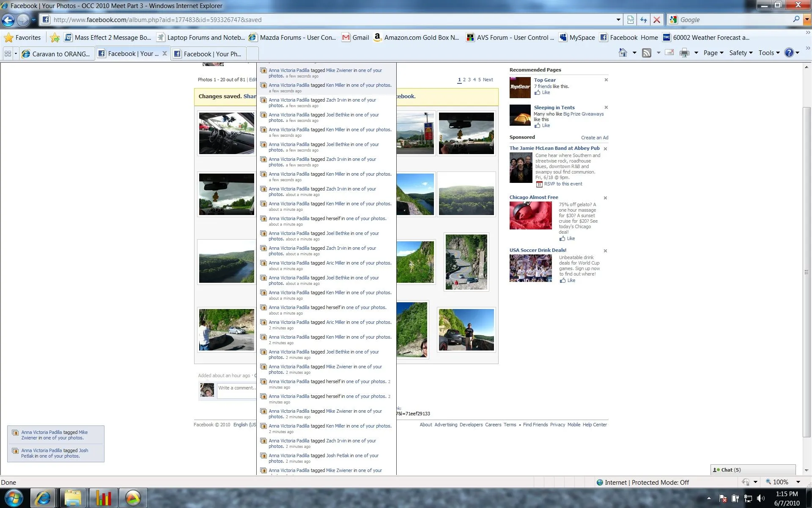
Task: Open Quick Tabs view icon
Action: coord(8,53)
